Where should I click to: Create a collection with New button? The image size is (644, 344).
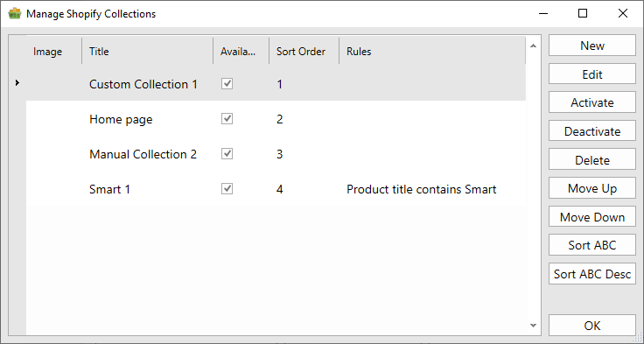click(x=592, y=46)
